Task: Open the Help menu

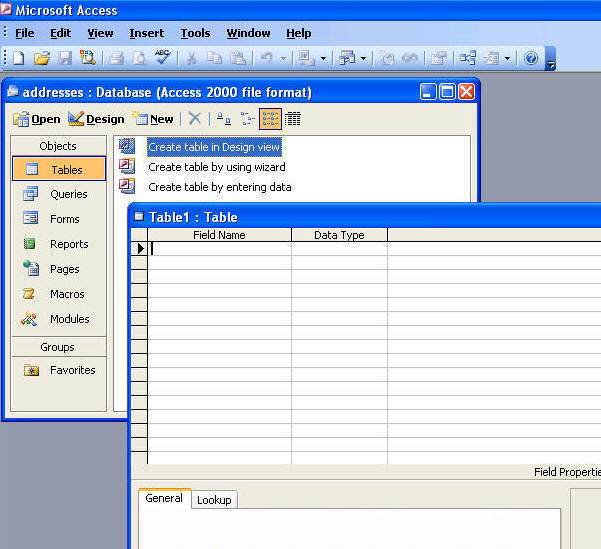Action: click(x=299, y=33)
